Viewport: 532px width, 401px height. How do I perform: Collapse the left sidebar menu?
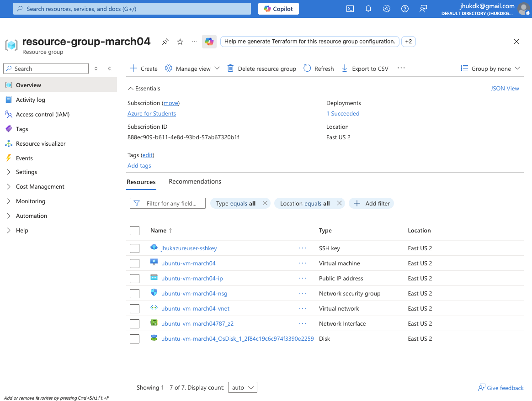[x=110, y=69]
